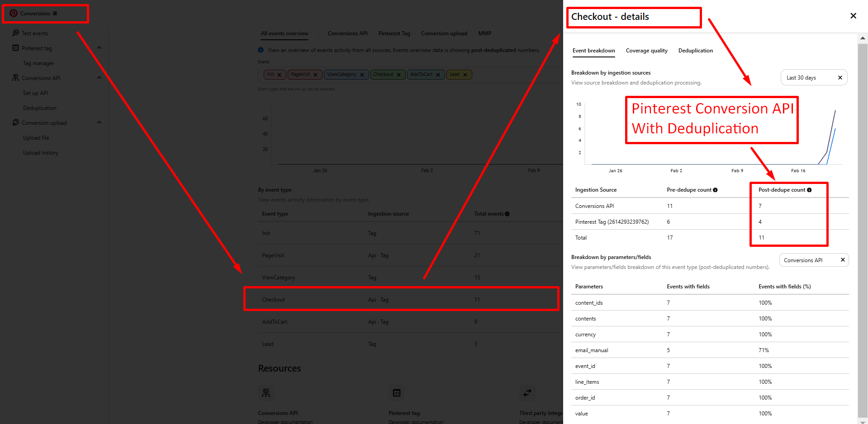868x424 pixels.
Task: Open Upload history in the sidebar
Action: pos(41,153)
